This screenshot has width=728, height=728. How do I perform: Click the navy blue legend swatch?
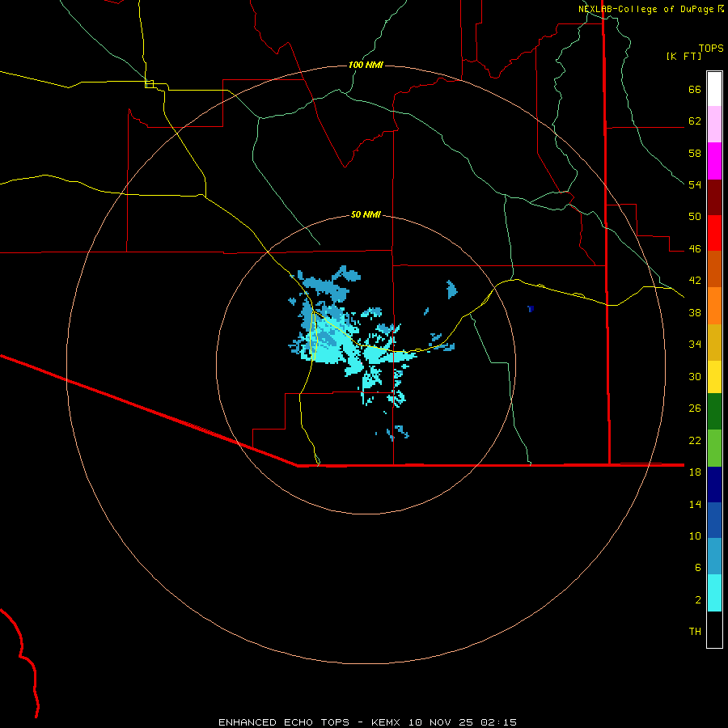pyautogui.click(x=714, y=485)
